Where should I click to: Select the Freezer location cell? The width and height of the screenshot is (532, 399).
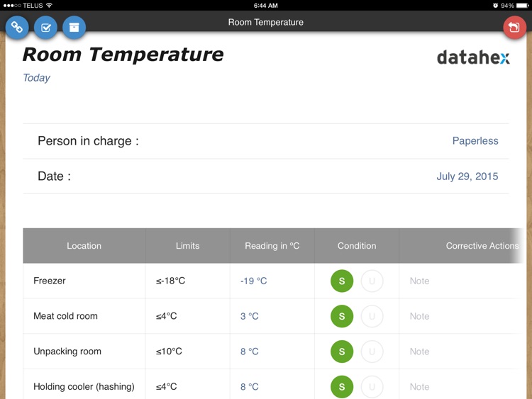pyautogui.click(x=84, y=281)
